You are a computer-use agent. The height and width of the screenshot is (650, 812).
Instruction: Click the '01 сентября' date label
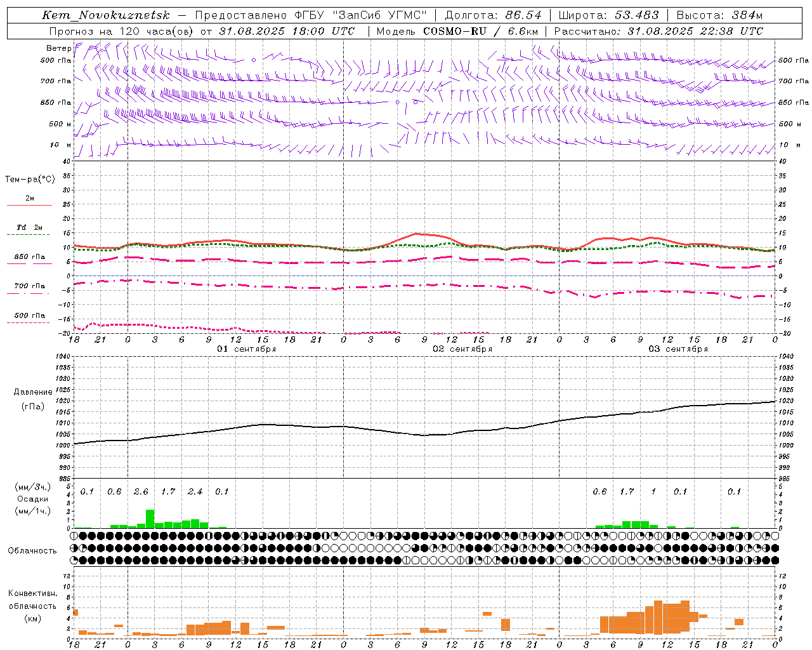(x=246, y=349)
